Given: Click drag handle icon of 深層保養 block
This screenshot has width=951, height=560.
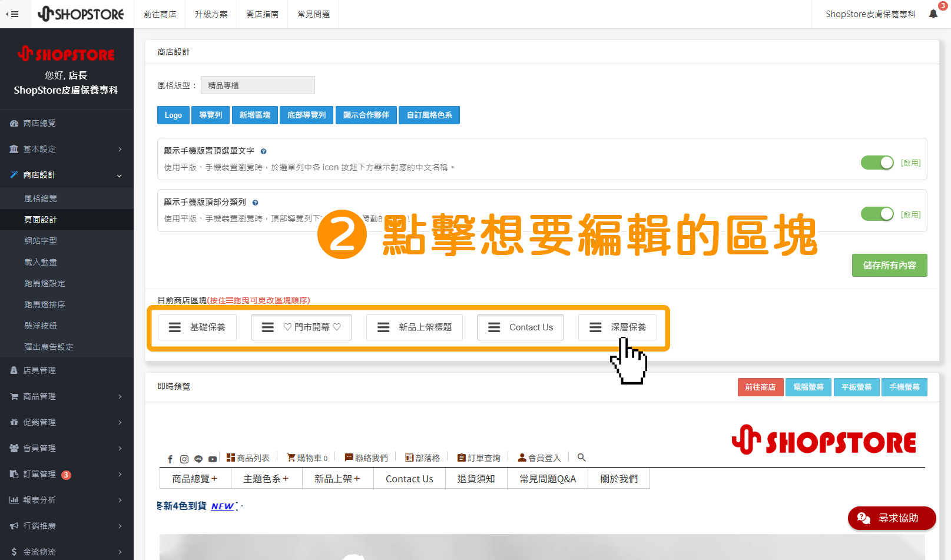Looking at the screenshot, I should point(595,327).
